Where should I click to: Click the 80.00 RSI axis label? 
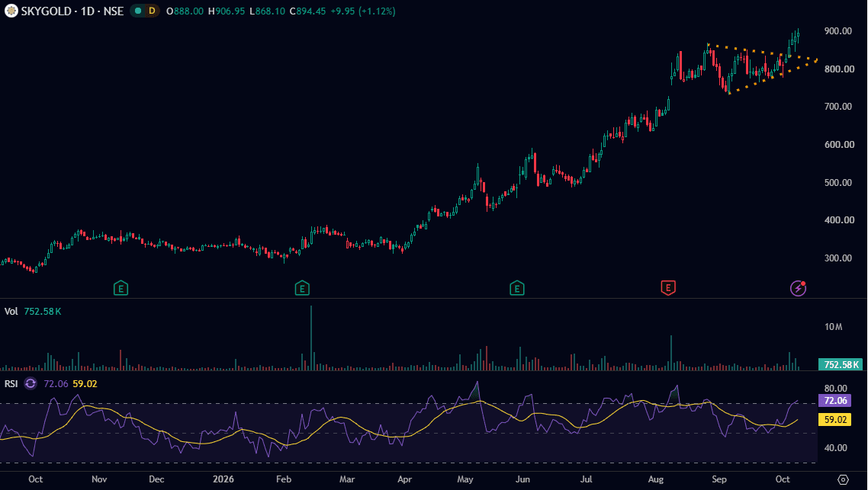[x=836, y=388]
